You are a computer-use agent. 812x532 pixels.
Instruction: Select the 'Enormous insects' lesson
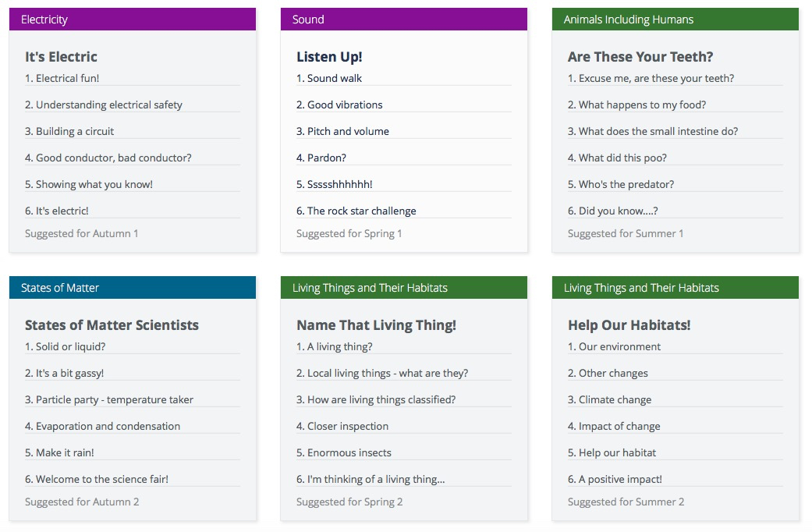click(344, 452)
